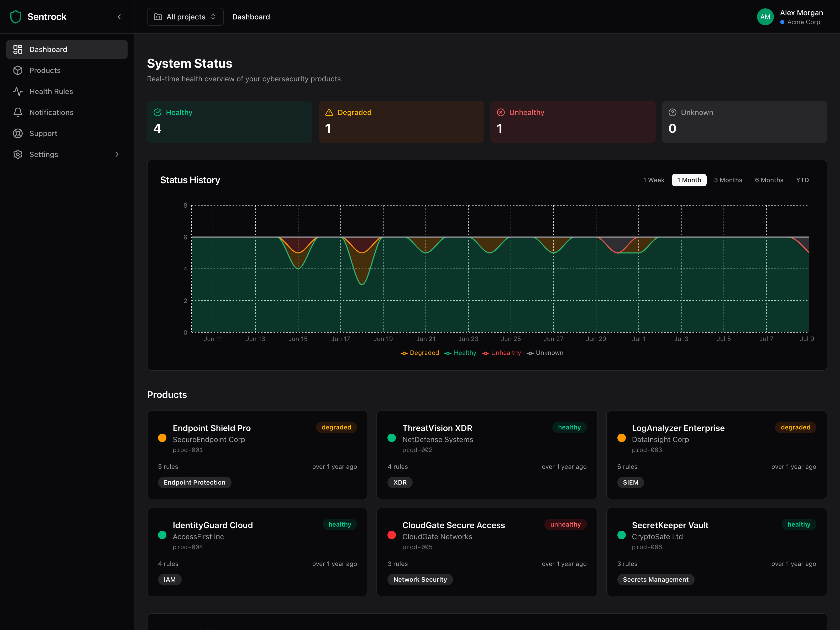The width and height of the screenshot is (840, 630).
Task: Click the Unknown question mark icon
Action: point(673,112)
